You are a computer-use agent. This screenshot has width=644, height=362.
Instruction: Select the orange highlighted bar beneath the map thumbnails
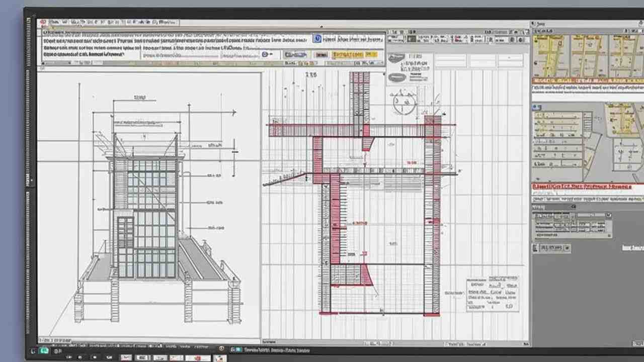[587, 81]
